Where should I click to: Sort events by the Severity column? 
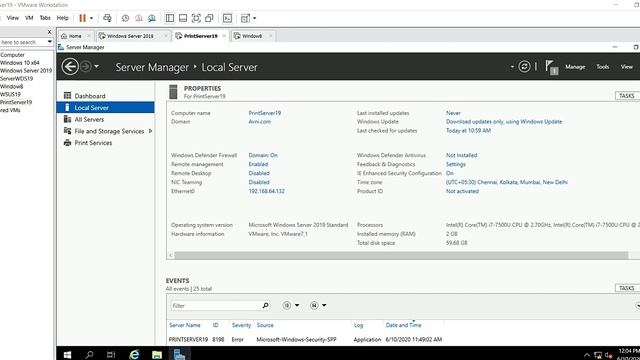(x=241, y=325)
